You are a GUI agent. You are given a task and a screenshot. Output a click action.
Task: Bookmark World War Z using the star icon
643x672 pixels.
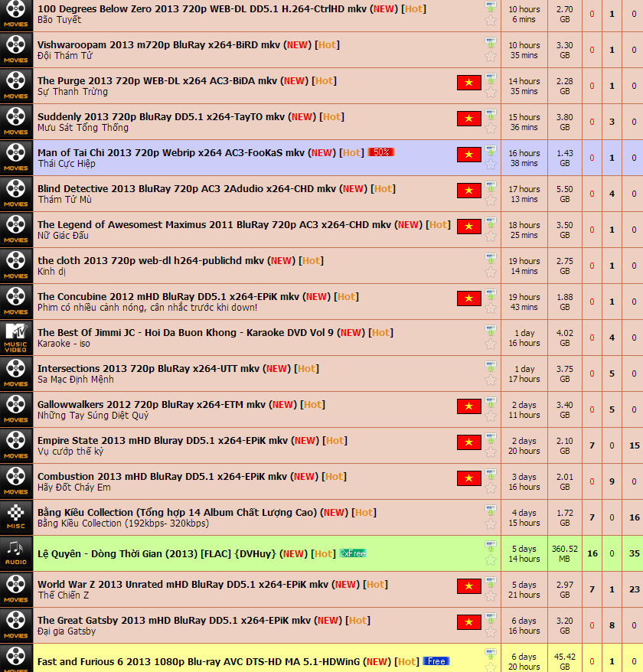(491, 596)
